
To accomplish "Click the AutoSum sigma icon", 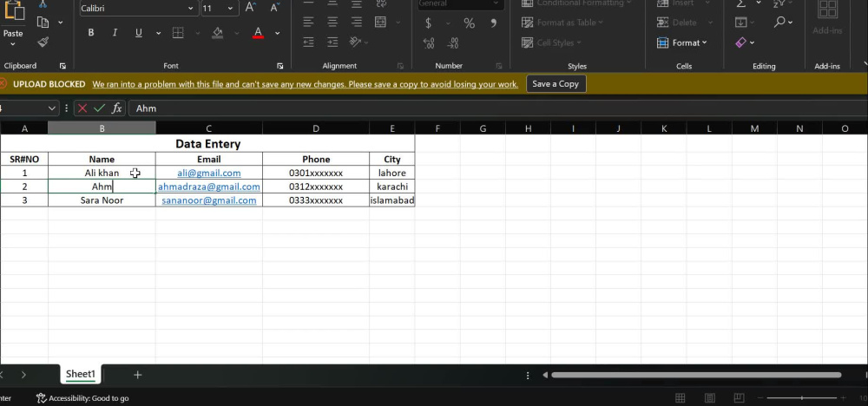I will pos(740,4).
